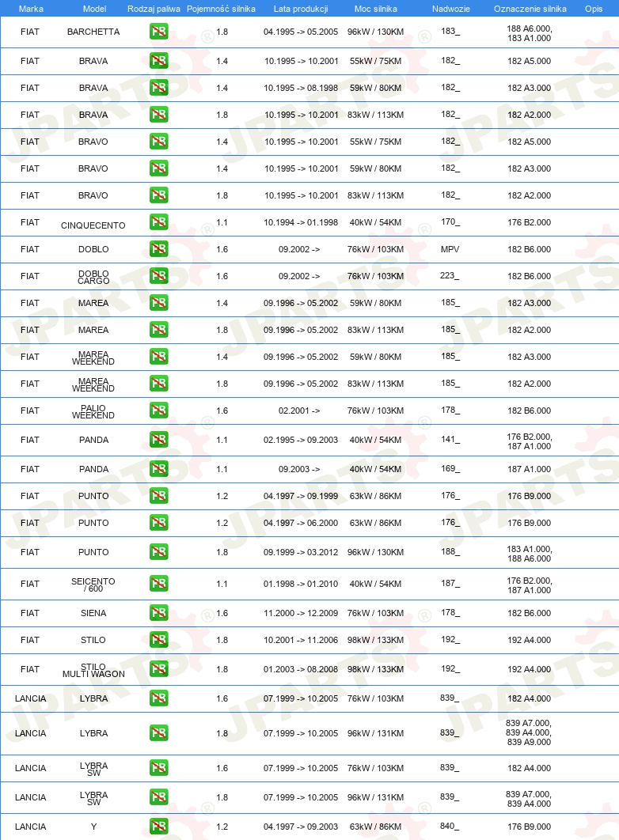This screenshot has height=840, width=619.
Task: Click the fuel icon in the LANCIA Y row
Action: point(158,826)
